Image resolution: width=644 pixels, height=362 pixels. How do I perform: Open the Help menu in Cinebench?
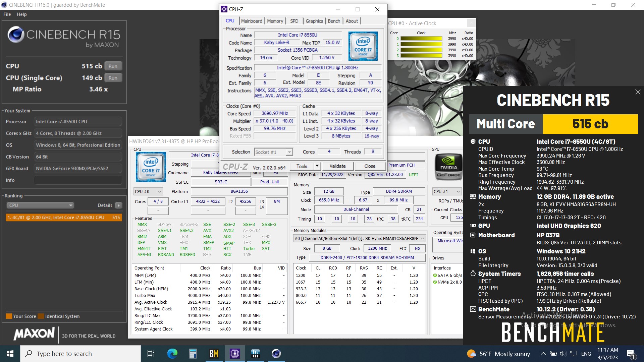(x=22, y=14)
